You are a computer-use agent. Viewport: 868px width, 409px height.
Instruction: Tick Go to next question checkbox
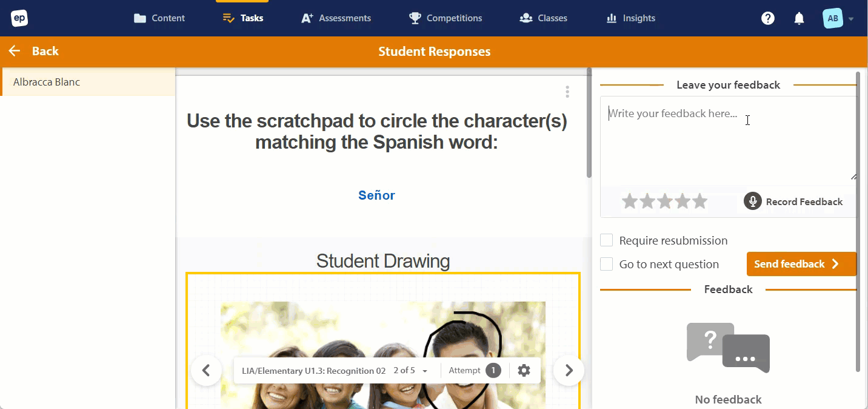(x=606, y=264)
